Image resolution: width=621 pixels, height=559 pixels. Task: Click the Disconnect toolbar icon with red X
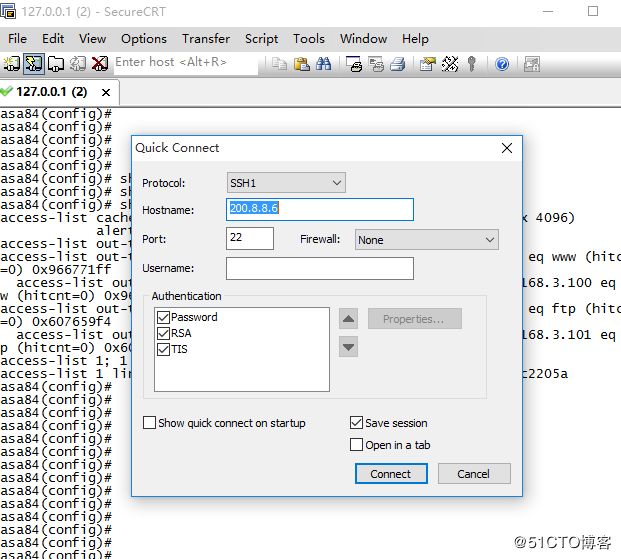(x=100, y=63)
